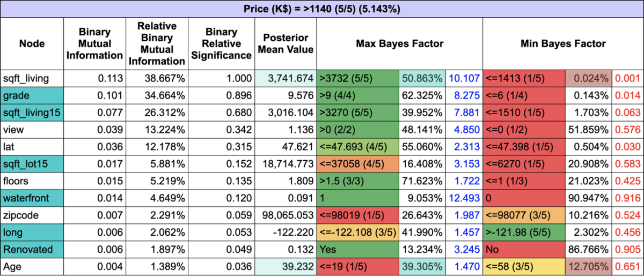Select the sqft_living node cell
Viewport: 644px width, 277px height.
point(32,78)
